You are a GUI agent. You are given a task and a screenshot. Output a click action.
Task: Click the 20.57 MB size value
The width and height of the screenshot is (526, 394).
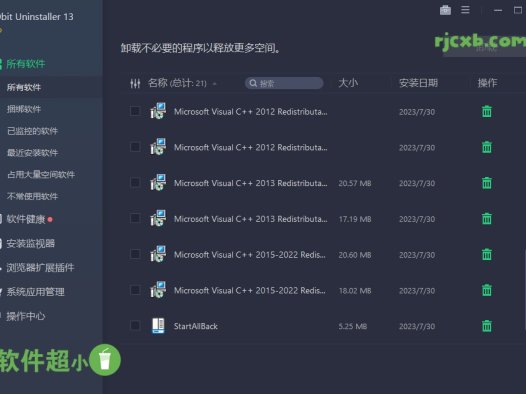coord(355,183)
